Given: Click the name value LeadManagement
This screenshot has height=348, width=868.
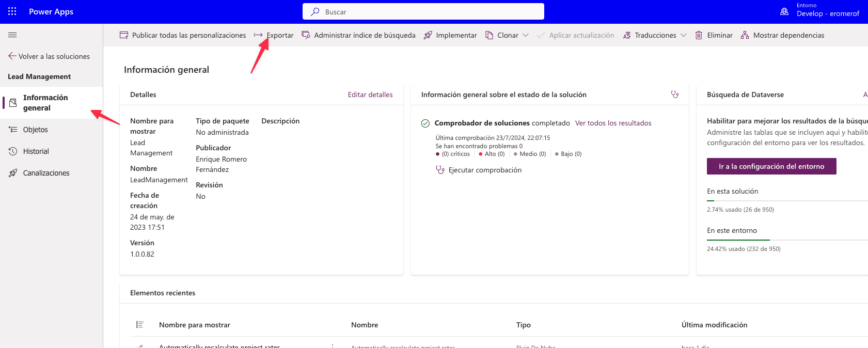Looking at the screenshot, I should [159, 180].
